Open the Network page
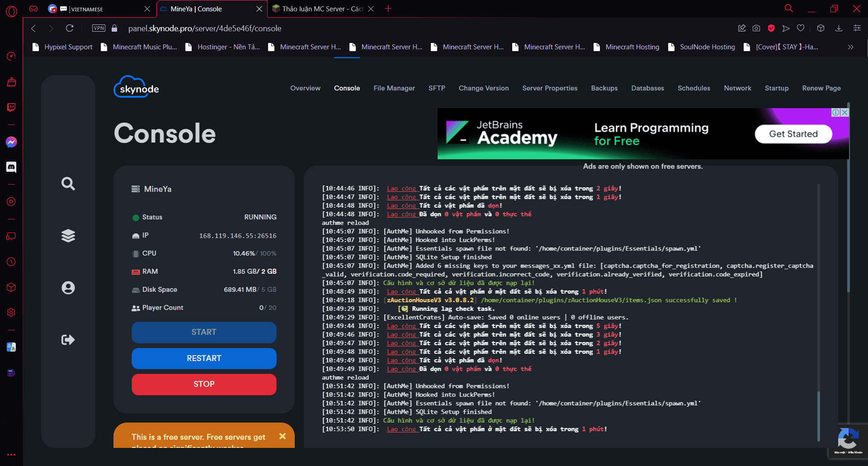868x466 pixels. click(737, 88)
